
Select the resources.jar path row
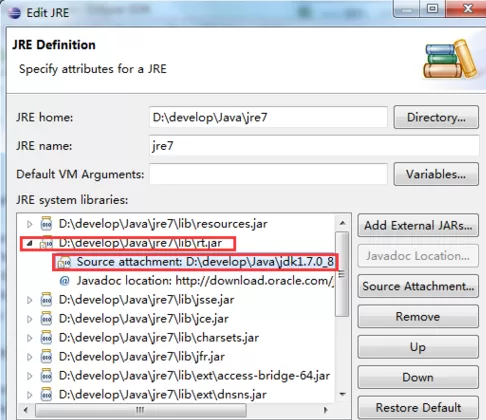pyautogui.click(x=163, y=224)
